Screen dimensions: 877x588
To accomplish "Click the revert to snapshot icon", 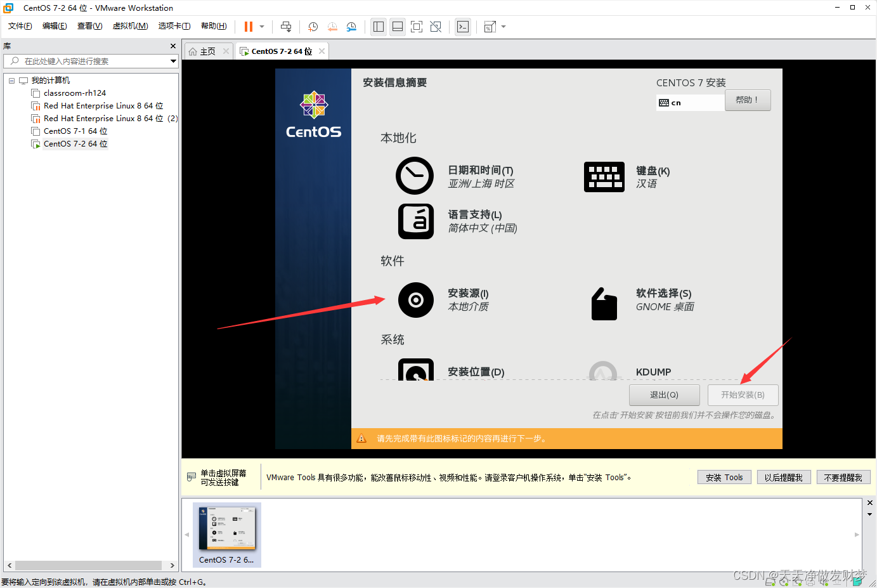I will coord(332,27).
